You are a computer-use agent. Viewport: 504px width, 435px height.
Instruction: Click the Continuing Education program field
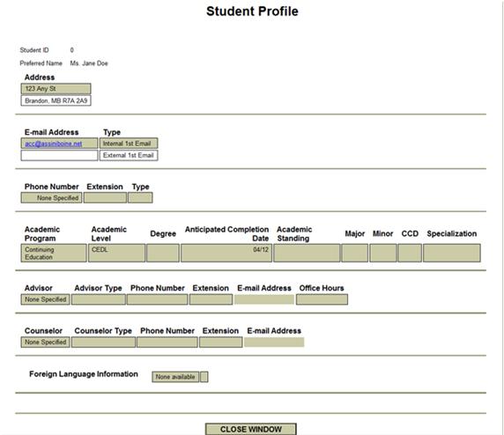coord(54,253)
